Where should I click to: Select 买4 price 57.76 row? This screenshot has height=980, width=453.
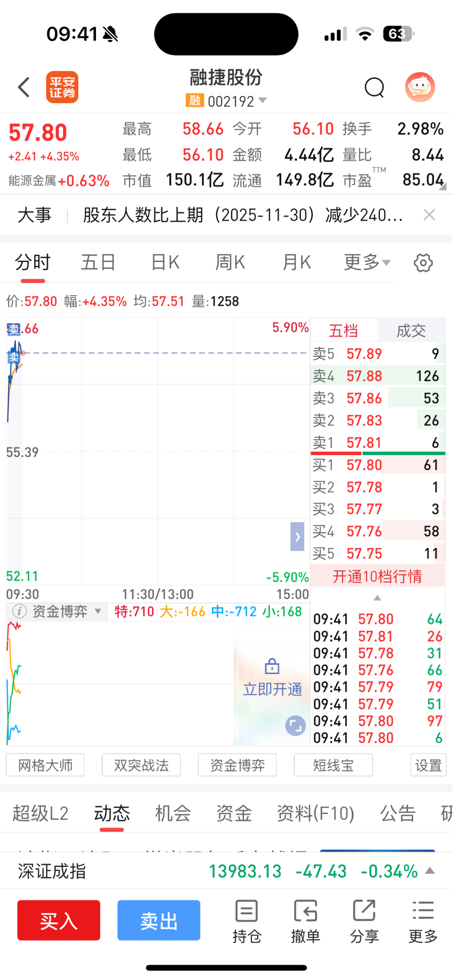point(378,531)
